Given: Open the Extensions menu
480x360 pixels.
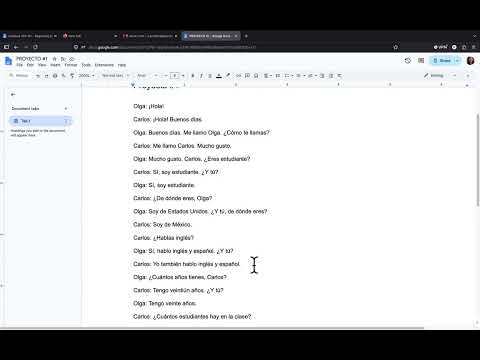Looking at the screenshot, I should [x=104, y=65].
